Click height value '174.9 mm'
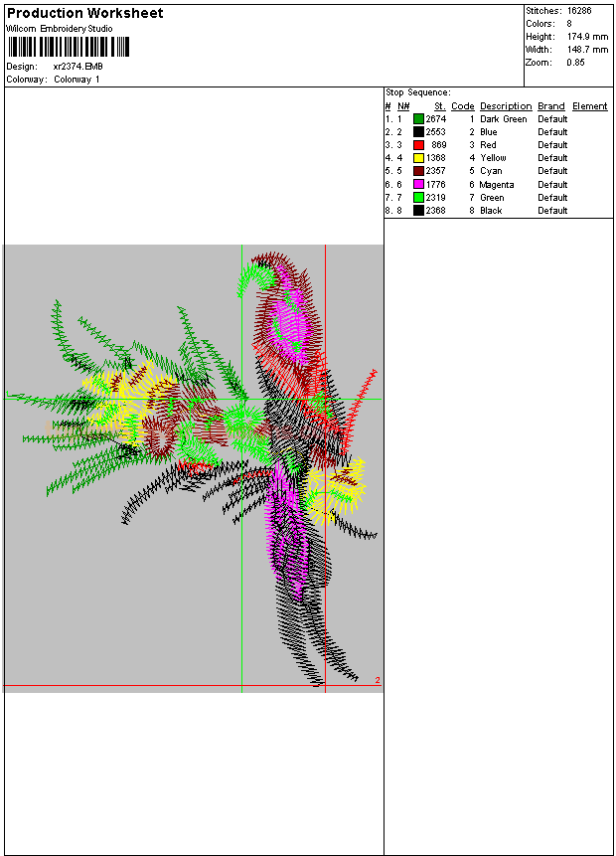Screen dimensions: 616x856 (x=587, y=37)
